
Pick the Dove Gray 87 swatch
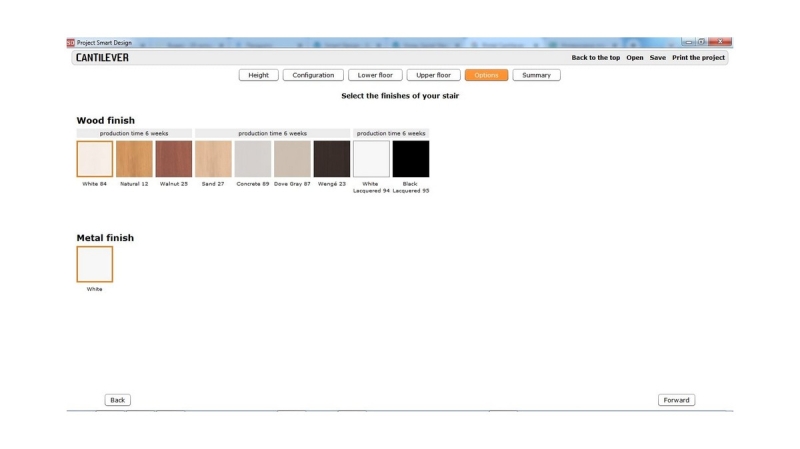tap(292, 159)
